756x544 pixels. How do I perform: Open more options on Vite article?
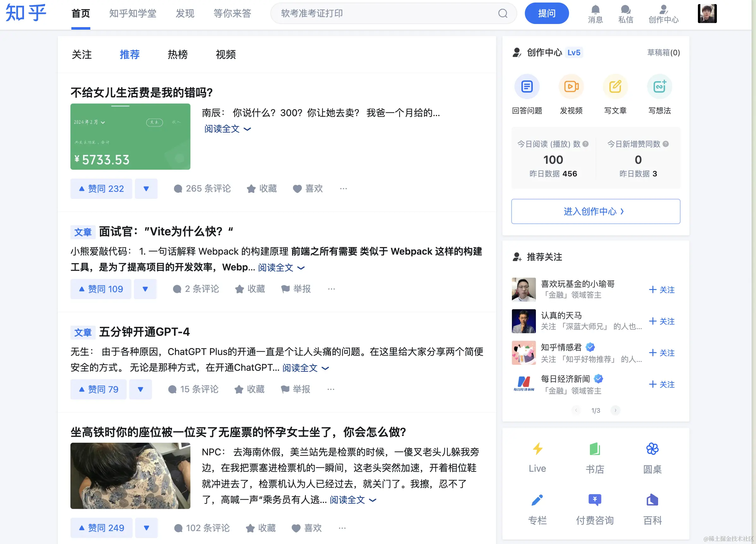[331, 289]
